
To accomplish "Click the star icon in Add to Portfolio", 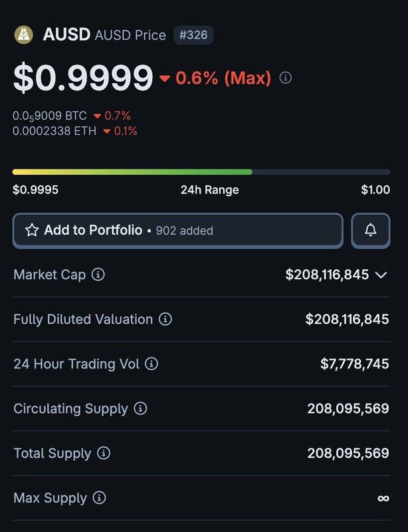I will (32, 230).
